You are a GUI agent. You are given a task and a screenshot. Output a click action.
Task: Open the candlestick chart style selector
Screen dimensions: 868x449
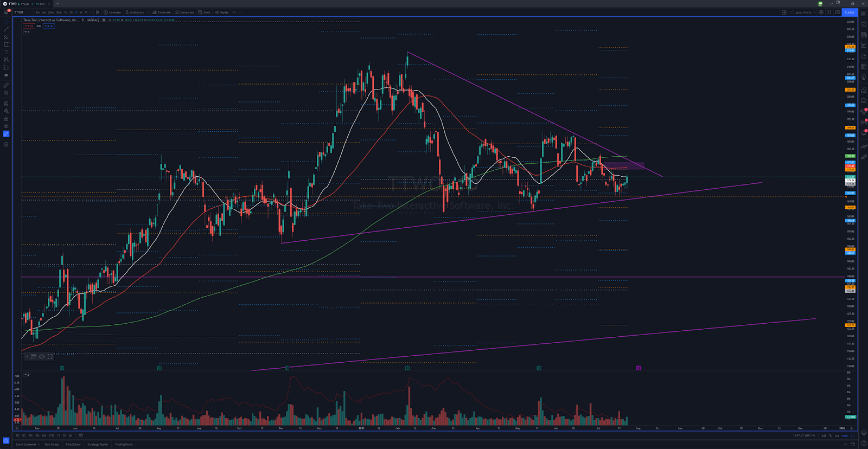click(98, 12)
